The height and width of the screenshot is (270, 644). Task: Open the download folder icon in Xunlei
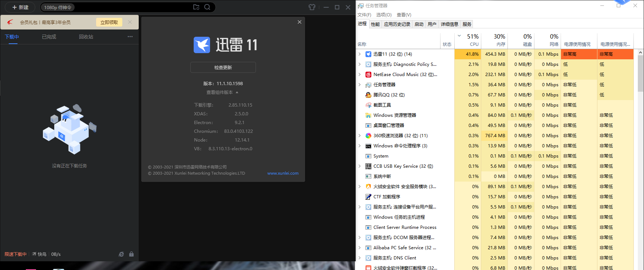coord(196,7)
